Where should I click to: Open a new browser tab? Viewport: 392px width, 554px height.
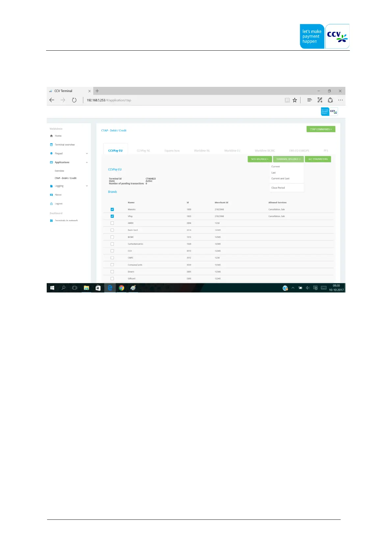coord(97,91)
